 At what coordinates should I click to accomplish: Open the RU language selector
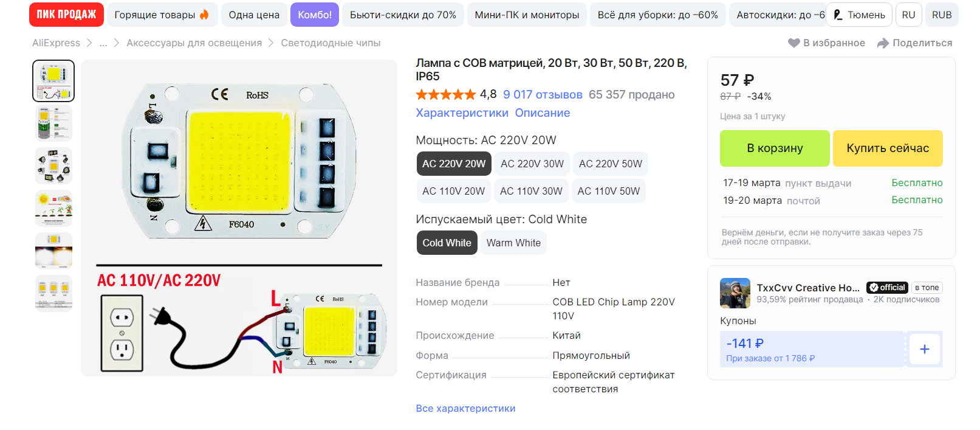click(x=908, y=15)
